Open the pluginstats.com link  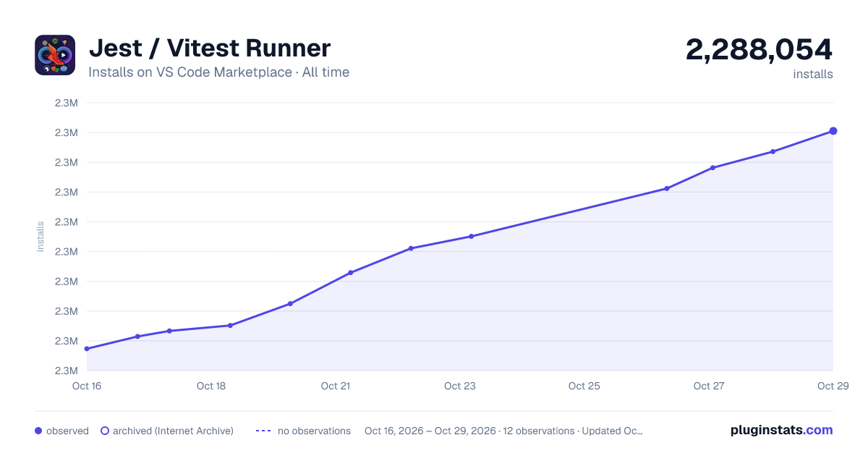click(x=782, y=430)
